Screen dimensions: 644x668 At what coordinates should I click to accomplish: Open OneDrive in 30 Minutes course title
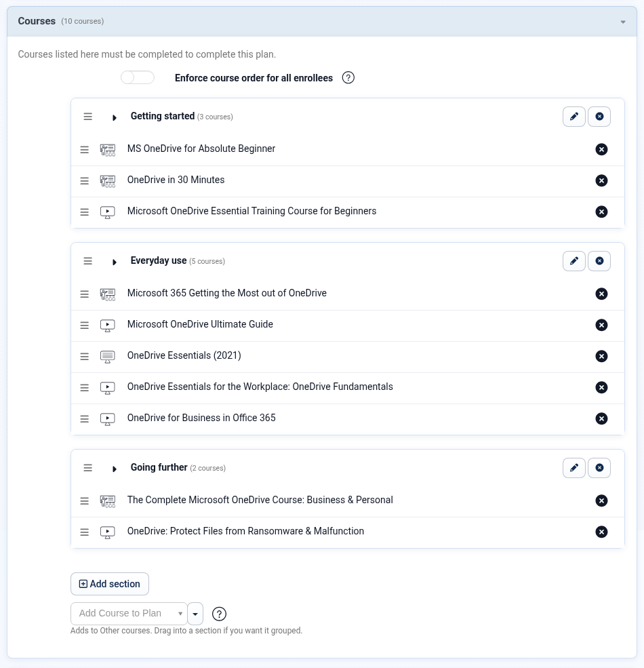[176, 180]
